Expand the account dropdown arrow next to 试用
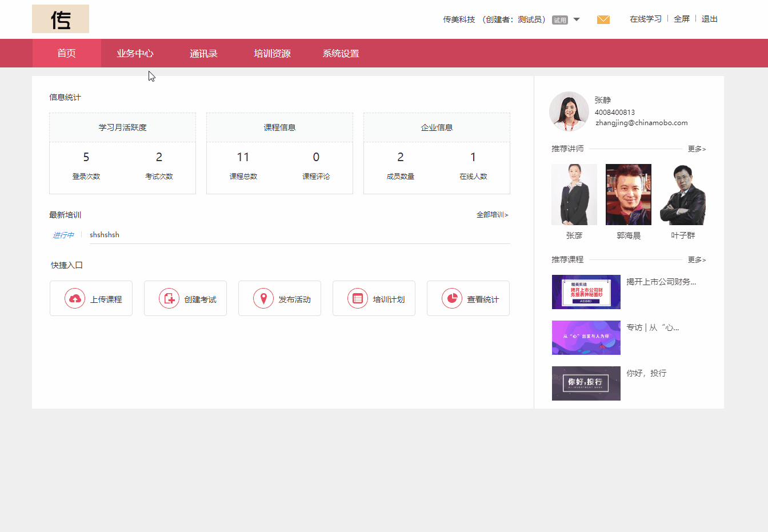 tap(577, 19)
